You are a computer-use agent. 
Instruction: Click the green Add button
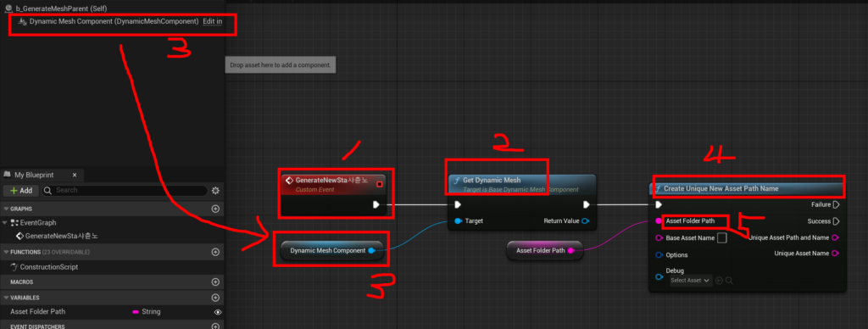click(x=21, y=191)
